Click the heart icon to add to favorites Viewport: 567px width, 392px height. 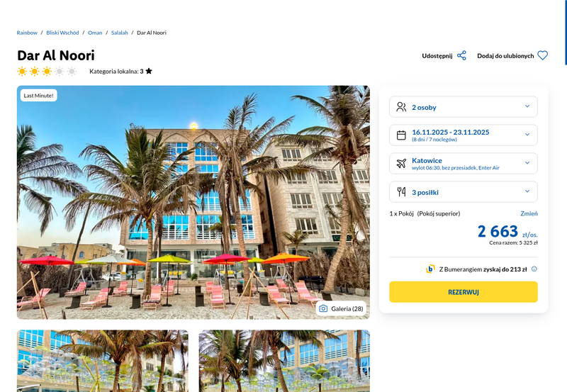coord(542,55)
